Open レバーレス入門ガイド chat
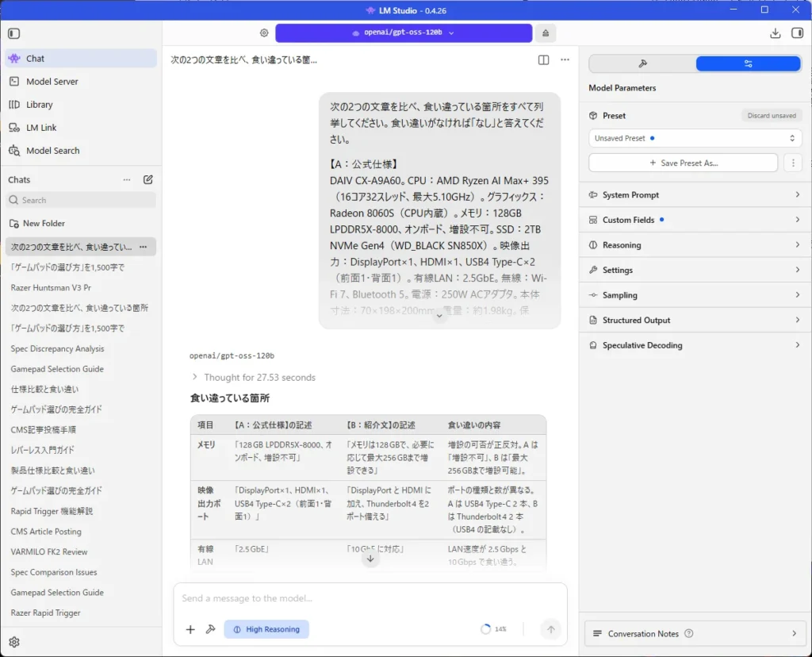The height and width of the screenshot is (657, 812). 80,450
